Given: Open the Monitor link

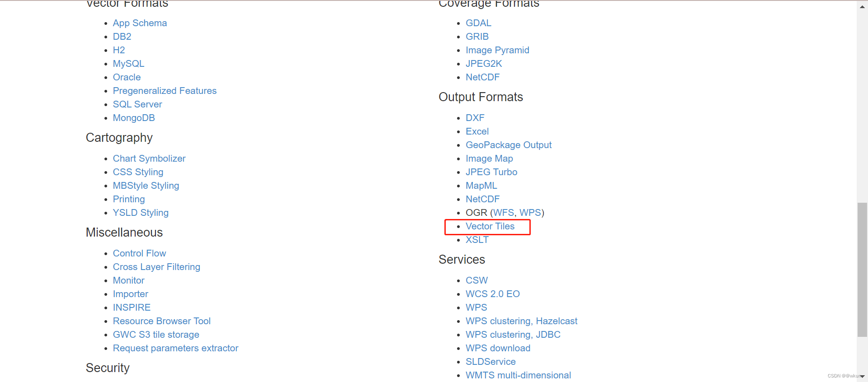Looking at the screenshot, I should coord(128,280).
